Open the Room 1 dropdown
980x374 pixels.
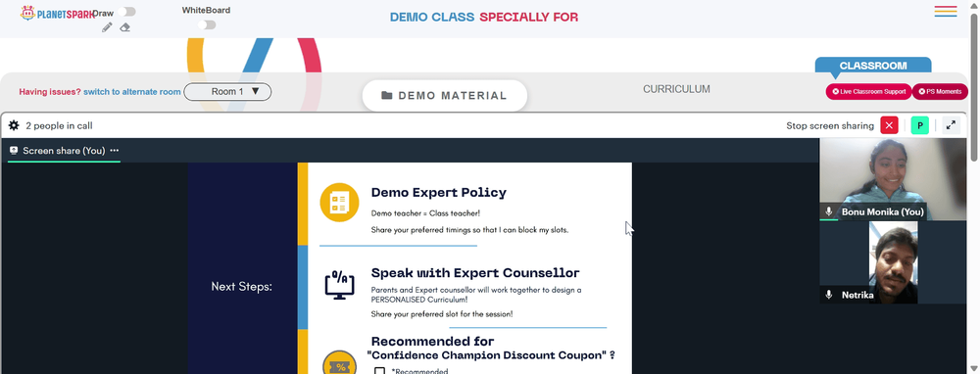(x=227, y=92)
